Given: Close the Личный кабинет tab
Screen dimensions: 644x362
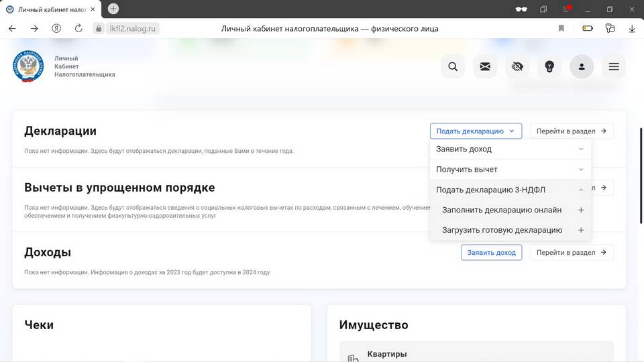Looking at the screenshot, I should (93, 9).
